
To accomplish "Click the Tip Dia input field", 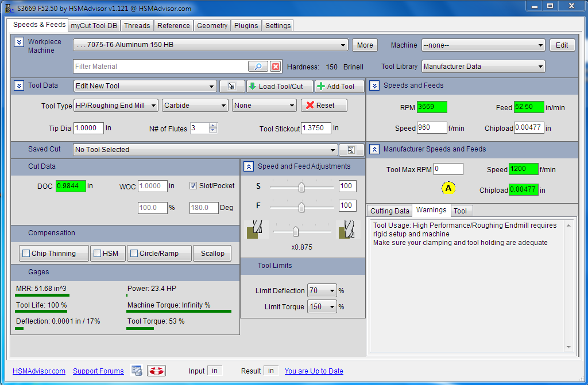I will click(x=89, y=129).
